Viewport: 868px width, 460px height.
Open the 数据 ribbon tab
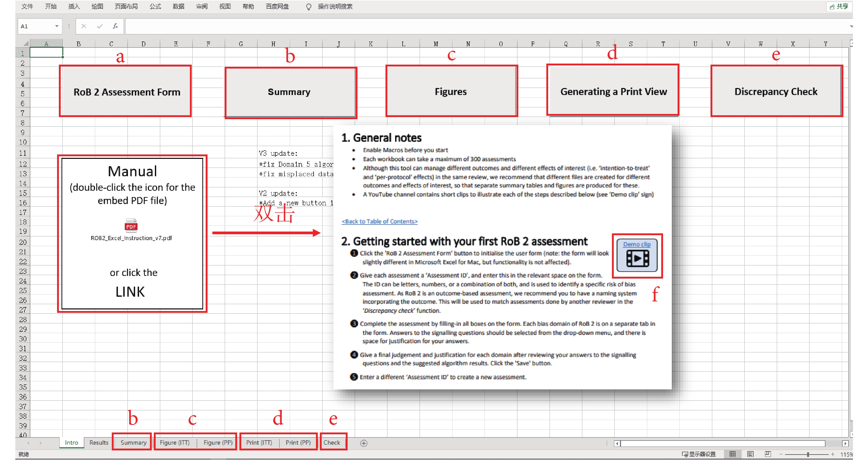pyautogui.click(x=178, y=6)
